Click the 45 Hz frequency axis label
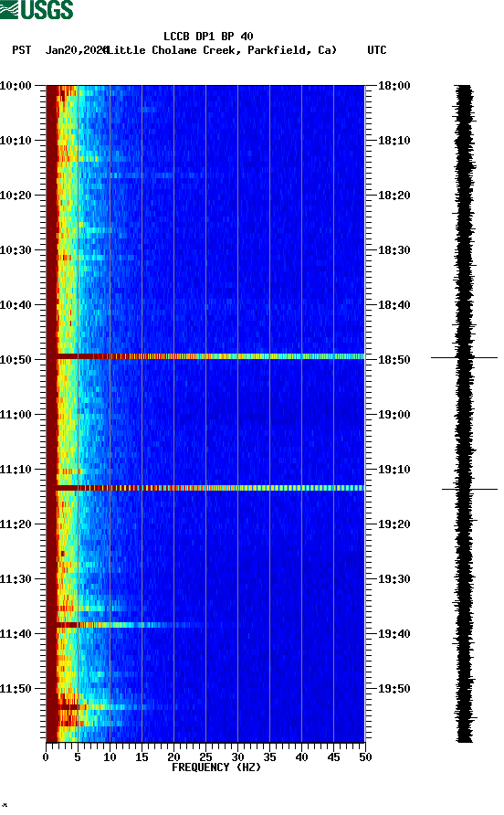504x815 pixels. [333, 757]
